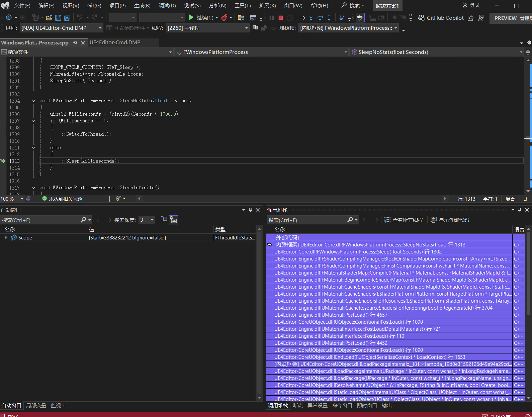
Task: Pin the Call Stack panel
Action: tap(520, 210)
